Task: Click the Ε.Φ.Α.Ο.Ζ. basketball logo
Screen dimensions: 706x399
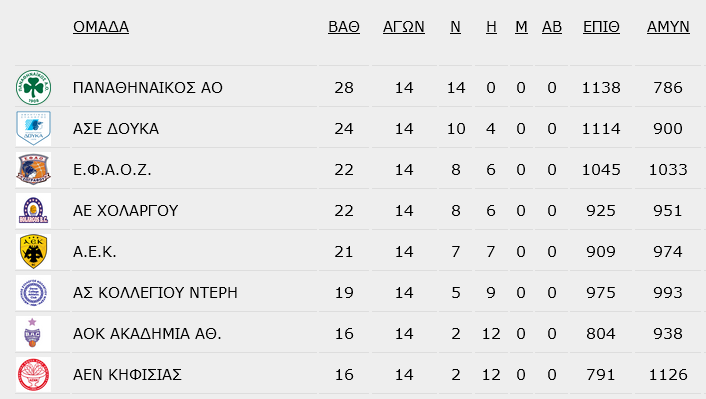Action: (33, 169)
